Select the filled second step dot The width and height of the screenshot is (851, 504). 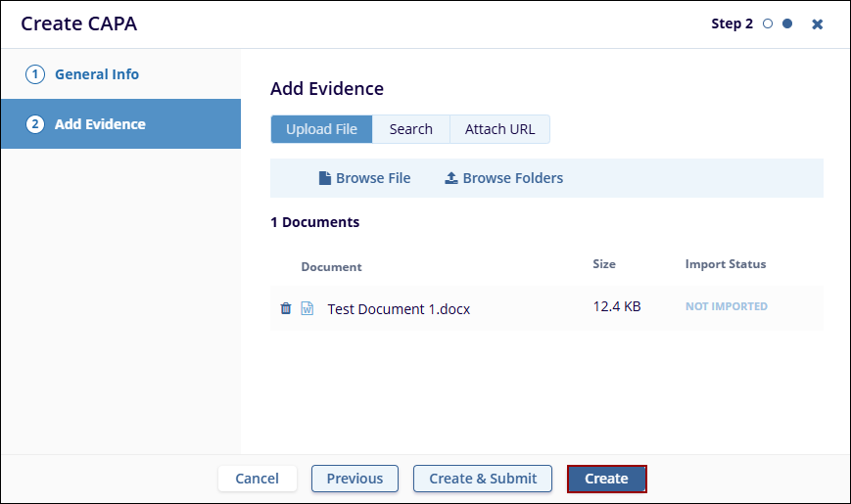pos(787,24)
